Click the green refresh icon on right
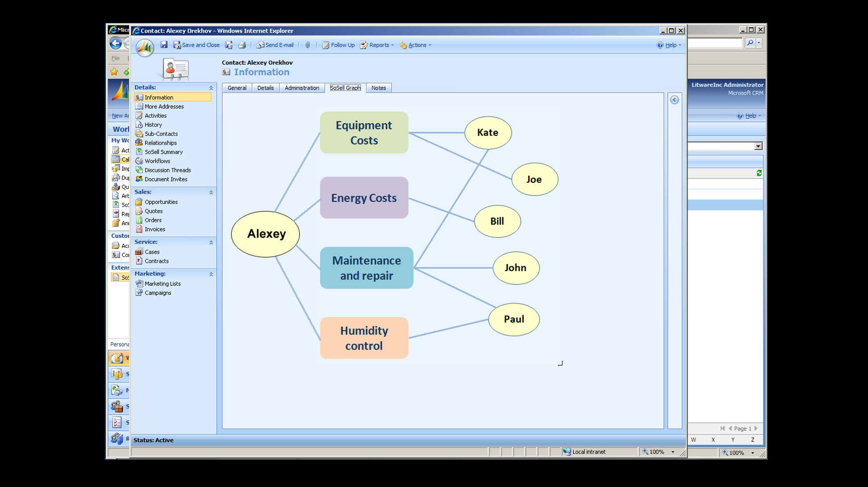 point(759,173)
